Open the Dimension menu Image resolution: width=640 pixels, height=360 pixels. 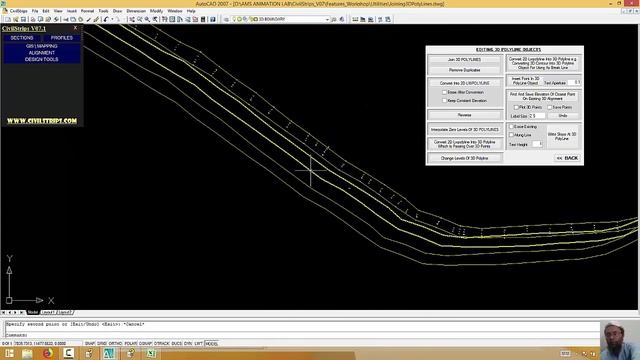[136, 11]
